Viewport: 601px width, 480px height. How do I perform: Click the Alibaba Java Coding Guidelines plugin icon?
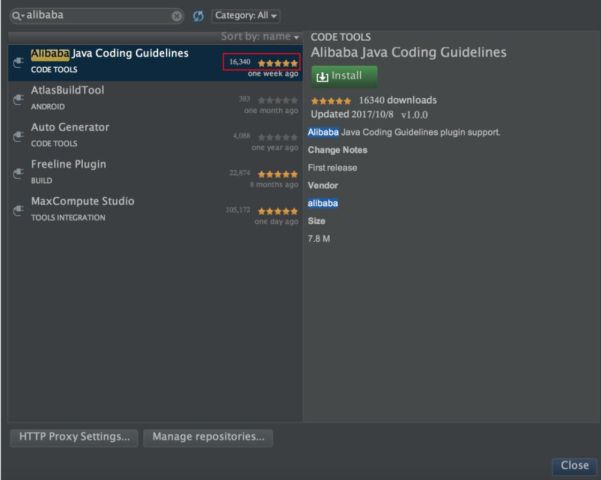pos(17,62)
